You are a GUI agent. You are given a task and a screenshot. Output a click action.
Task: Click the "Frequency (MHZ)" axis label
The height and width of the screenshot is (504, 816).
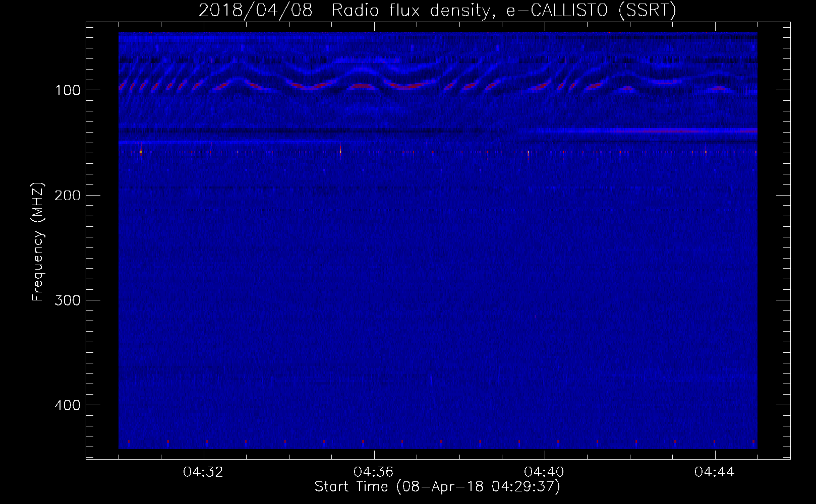38,242
